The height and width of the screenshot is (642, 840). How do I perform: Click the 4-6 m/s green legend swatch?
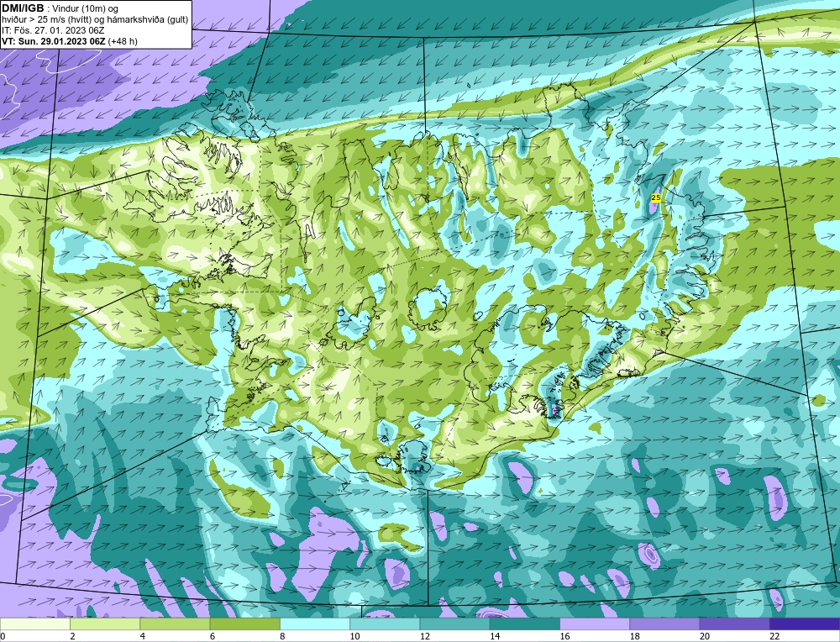point(176,624)
